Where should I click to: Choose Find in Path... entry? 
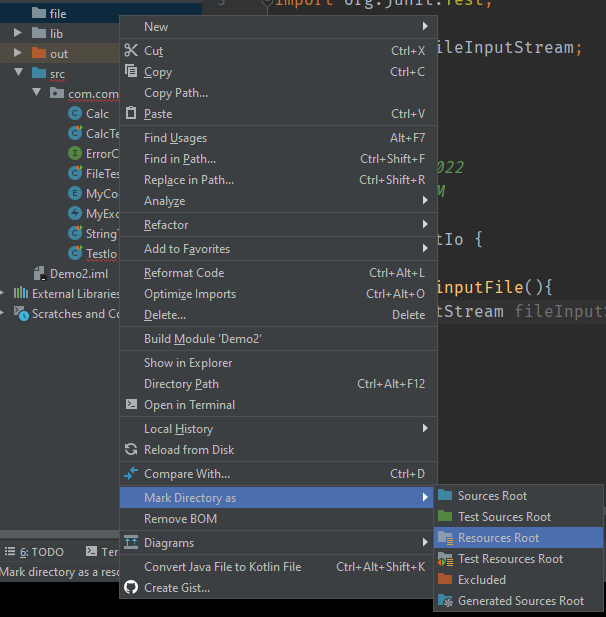[x=279, y=159]
